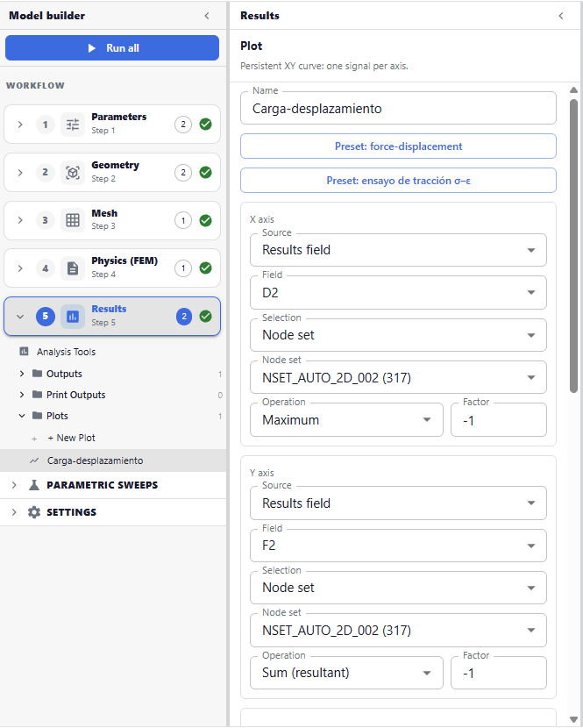Click the Mesh step green checkmark
This screenshot has height=728, width=583.
point(206,220)
